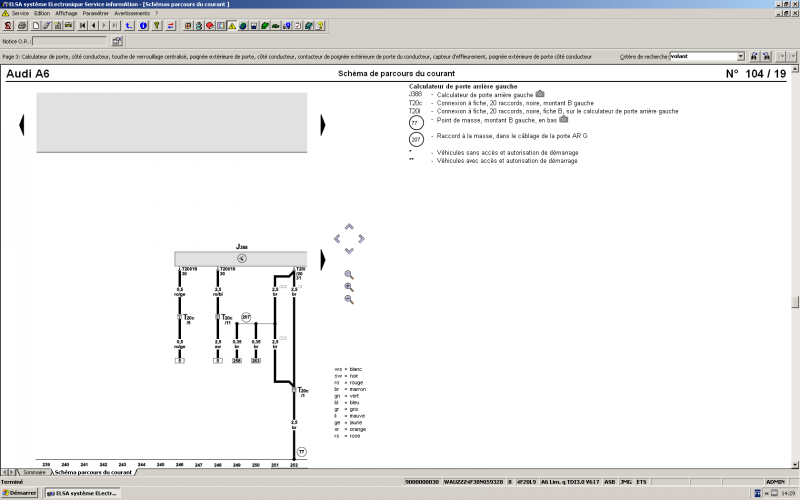
Task: Jump to the first page button
Action: pos(83,26)
